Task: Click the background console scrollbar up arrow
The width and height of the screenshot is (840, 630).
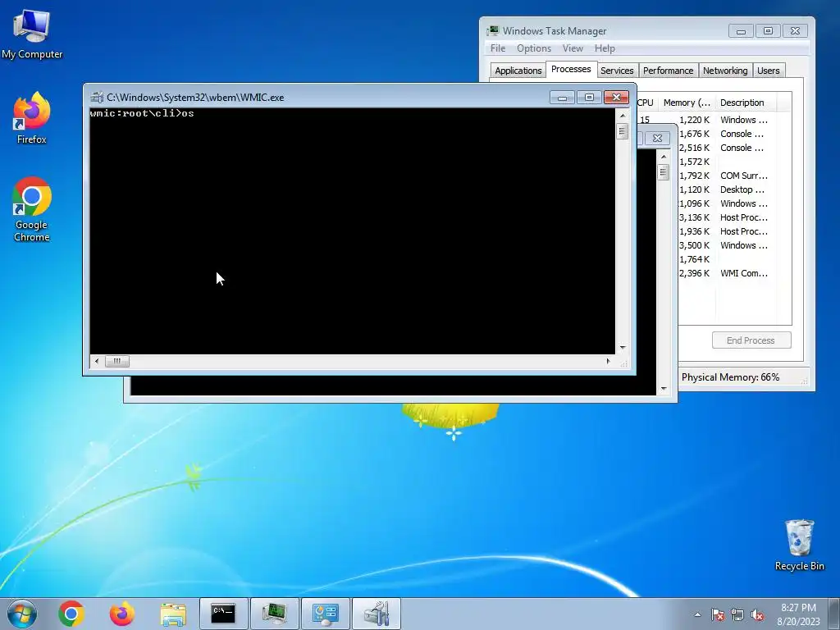Action: coord(664,157)
